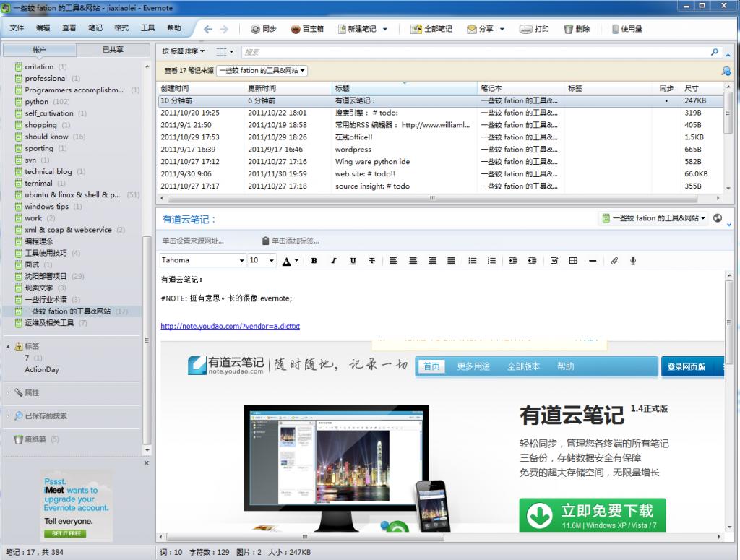Start audio recording with the microphone icon

pos(633,261)
